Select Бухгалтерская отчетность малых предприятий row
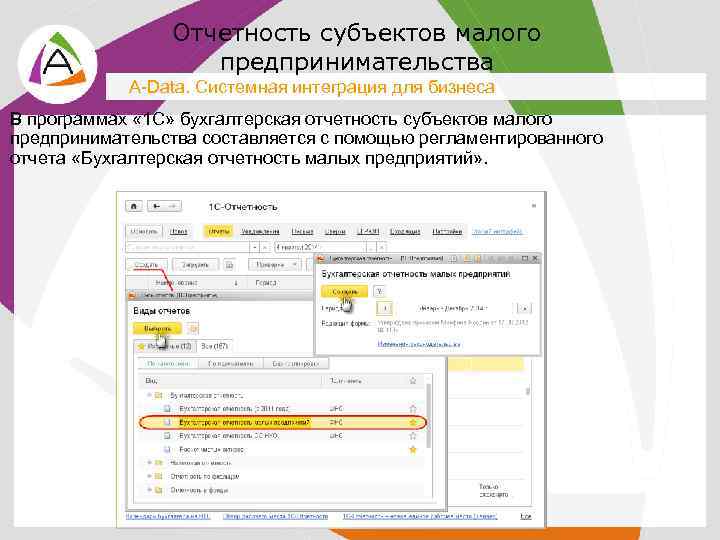720x540 pixels. pyautogui.click(x=283, y=422)
